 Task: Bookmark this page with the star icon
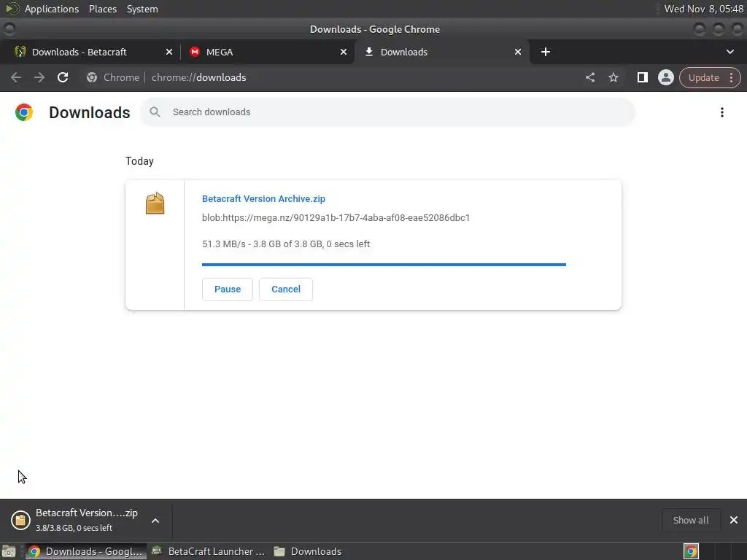pyautogui.click(x=614, y=77)
